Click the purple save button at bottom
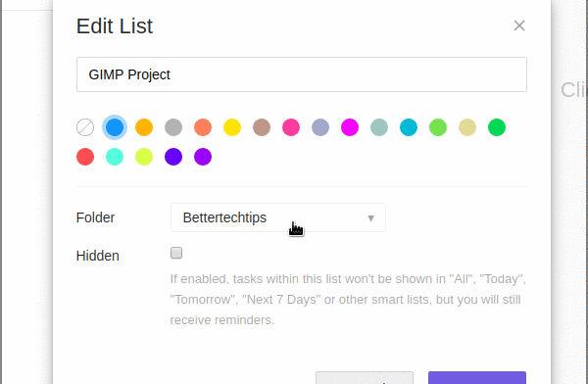Viewport: 588px width, 384px height. pos(477,377)
